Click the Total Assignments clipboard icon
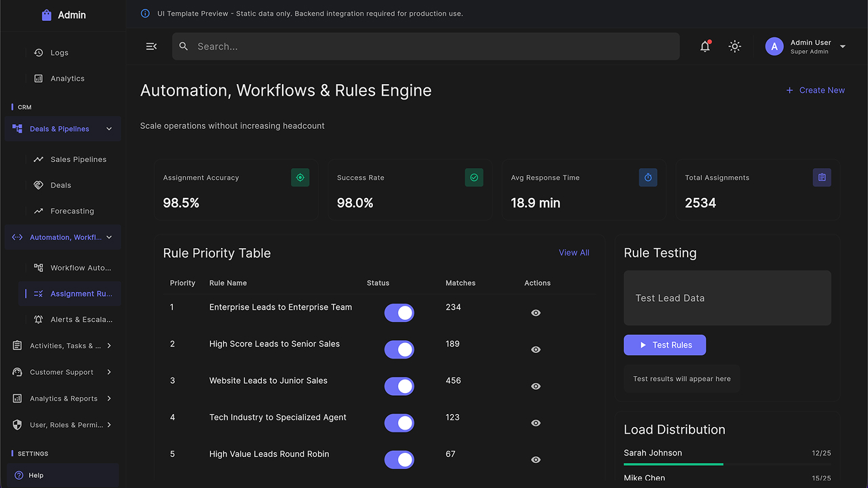This screenshot has height=488, width=868. pos(822,178)
